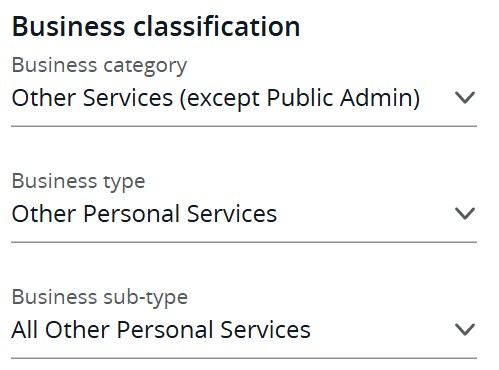Image resolution: width=499 pixels, height=370 pixels.
Task: Expand options beside 'Other Services (except Public Admin)'
Action: click(x=465, y=98)
